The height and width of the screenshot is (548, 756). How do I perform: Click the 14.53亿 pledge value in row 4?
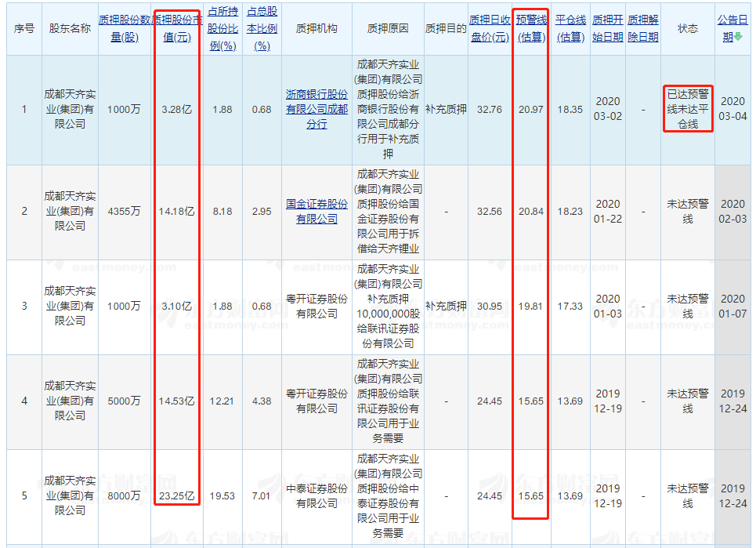tap(175, 401)
